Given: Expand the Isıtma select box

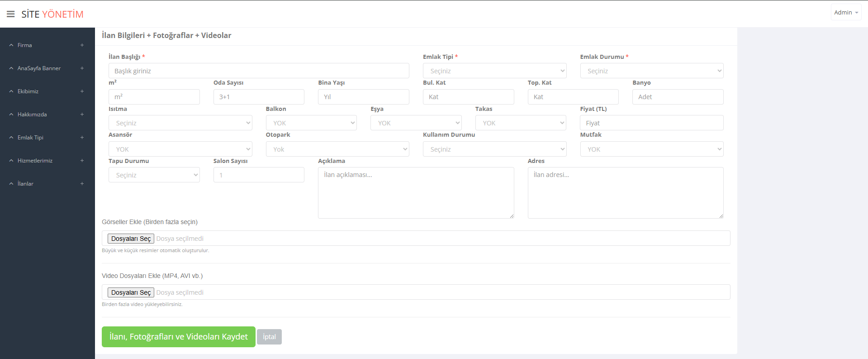Looking at the screenshot, I should (x=180, y=123).
